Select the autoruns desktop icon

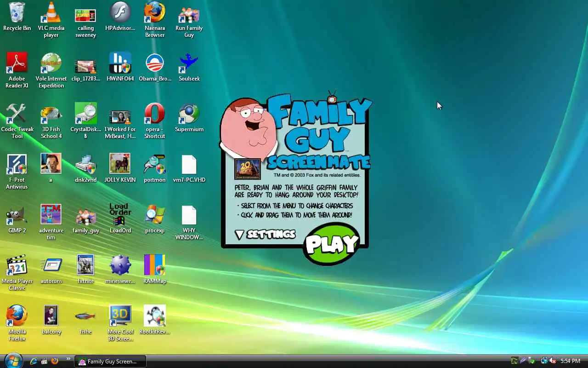(51, 270)
